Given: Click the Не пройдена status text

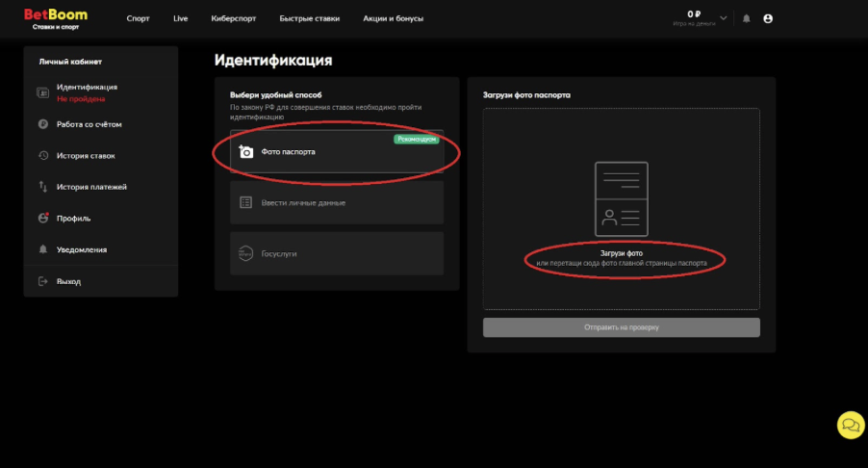Looking at the screenshot, I should tap(81, 99).
